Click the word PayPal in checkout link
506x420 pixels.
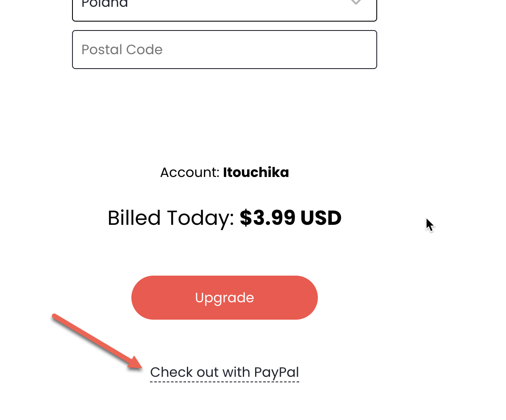[x=277, y=373]
